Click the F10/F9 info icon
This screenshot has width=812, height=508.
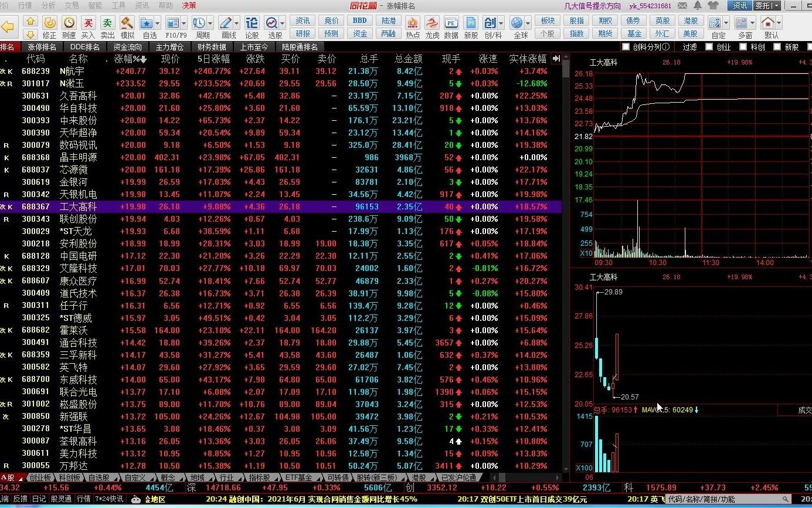click(173, 23)
